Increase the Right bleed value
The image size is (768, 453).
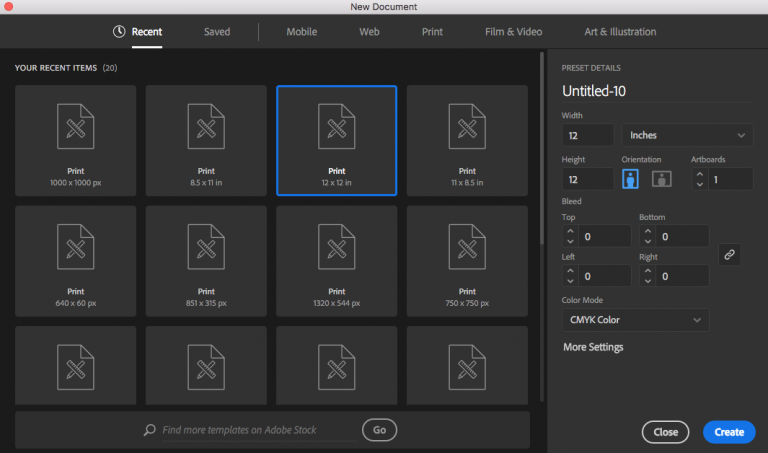tap(648, 271)
